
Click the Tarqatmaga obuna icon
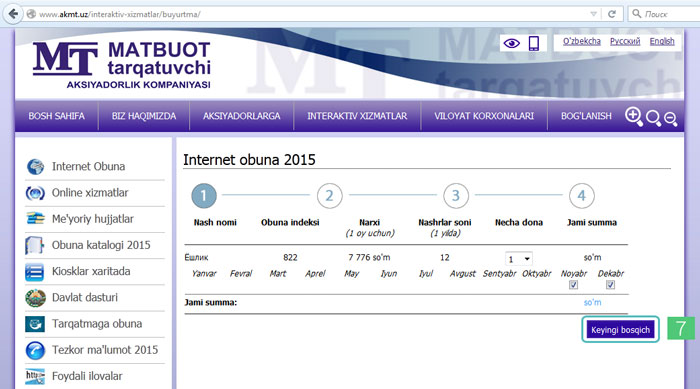(x=35, y=324)
